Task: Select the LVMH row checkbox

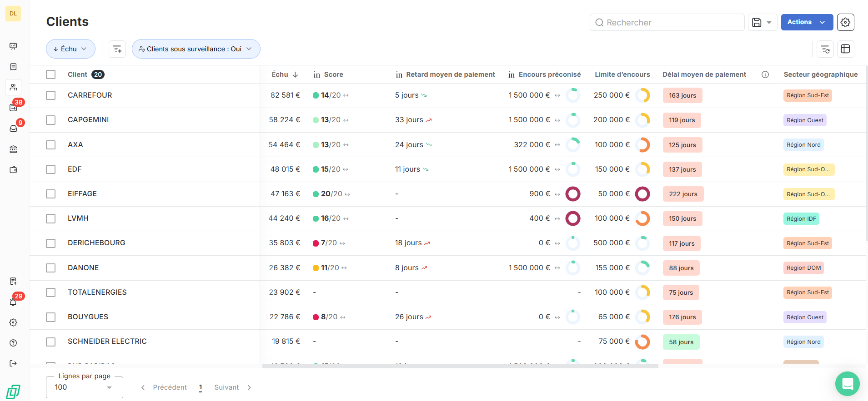Action: click(50, 218)
